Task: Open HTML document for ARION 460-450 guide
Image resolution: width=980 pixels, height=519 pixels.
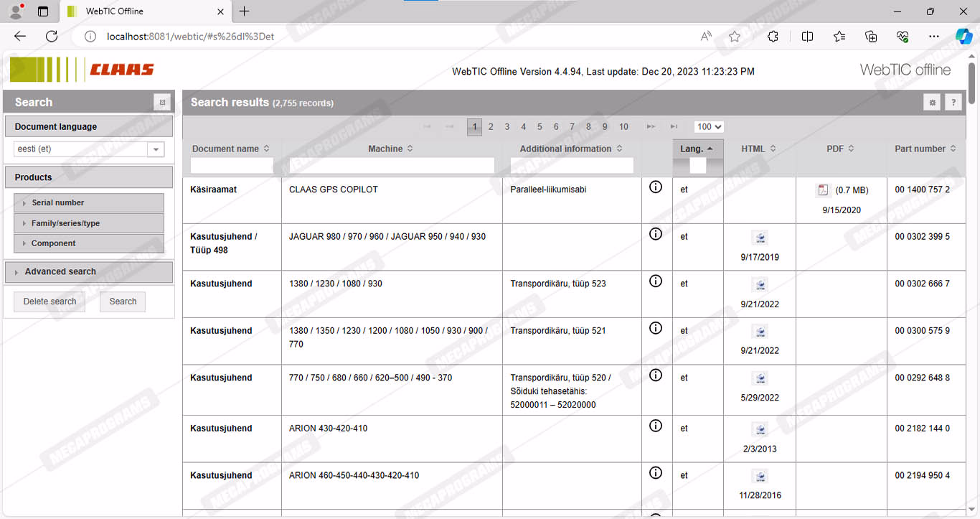Action: click(760, 477)
